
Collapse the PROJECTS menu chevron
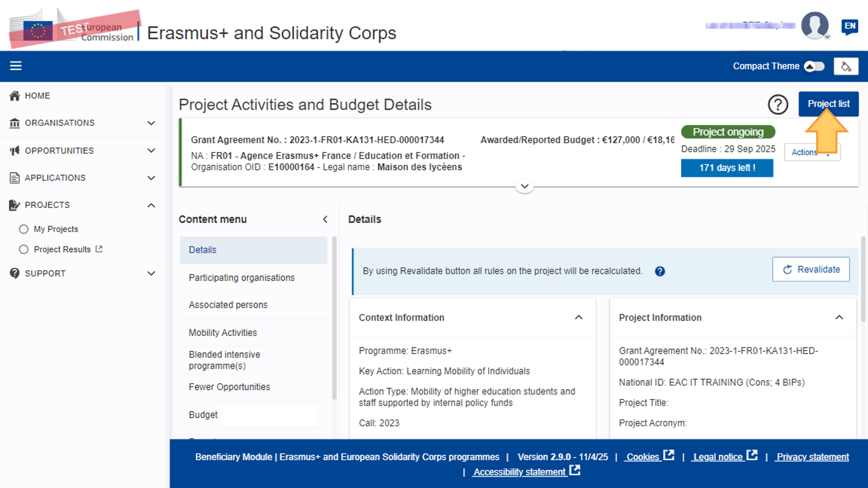click(x=151, y=205)
